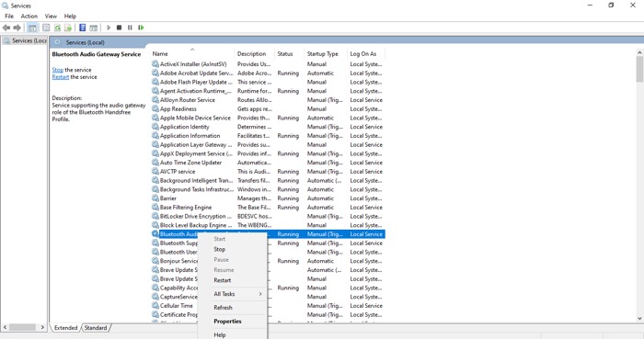Switch to the Extended tab

(65, 328)
